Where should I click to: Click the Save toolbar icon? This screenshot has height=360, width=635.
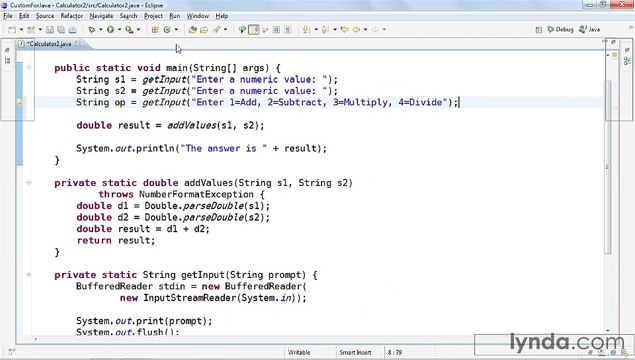point(50,30)
